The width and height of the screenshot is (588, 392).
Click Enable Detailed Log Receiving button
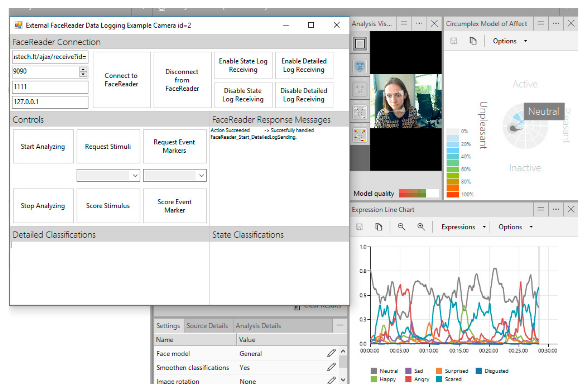coord(304,65)
